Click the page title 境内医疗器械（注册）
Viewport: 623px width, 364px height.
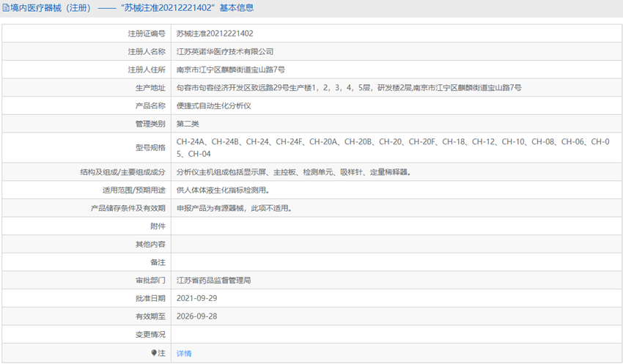[48, 8]
